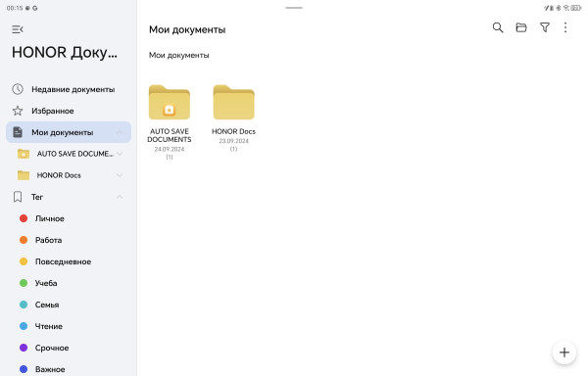Open Избранное in the sidebar
The width and height of the screenshot is (588, 376).
[x=69, y=111]
